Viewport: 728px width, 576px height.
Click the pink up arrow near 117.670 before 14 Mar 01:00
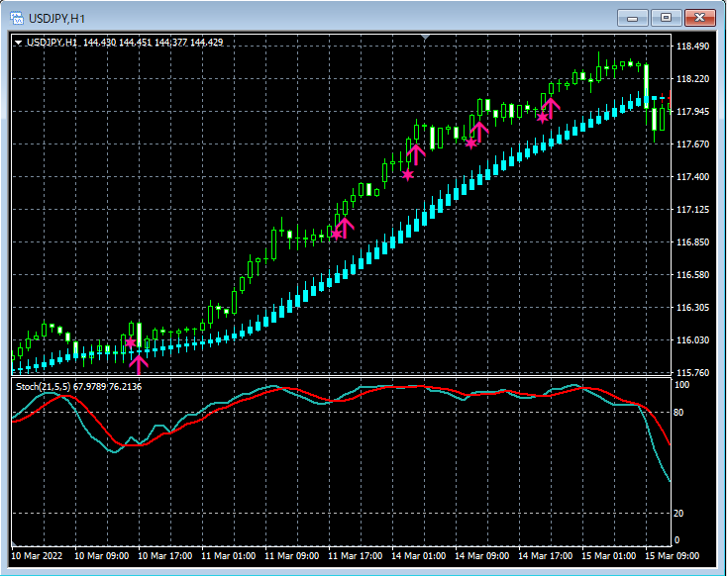(x=416, y=155)
